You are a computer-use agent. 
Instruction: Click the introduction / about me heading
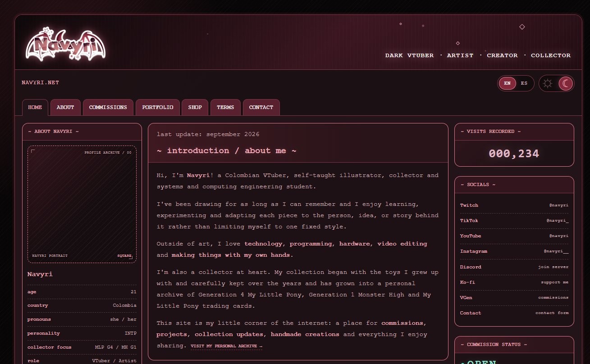point(227,151)
